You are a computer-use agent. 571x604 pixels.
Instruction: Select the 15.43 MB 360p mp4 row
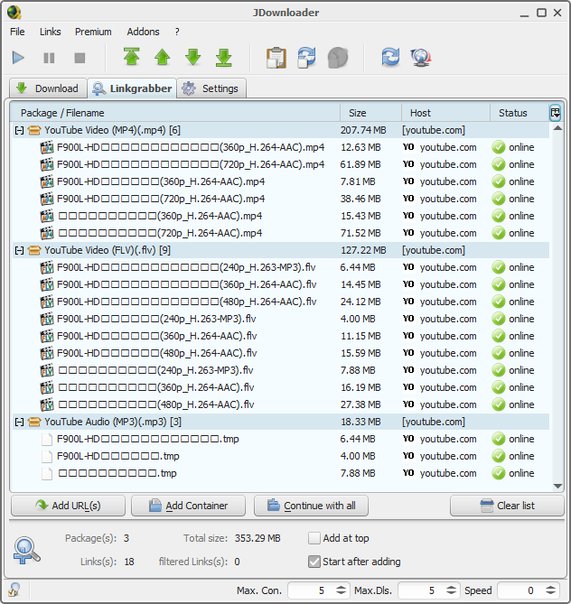(x=281, y=216)
